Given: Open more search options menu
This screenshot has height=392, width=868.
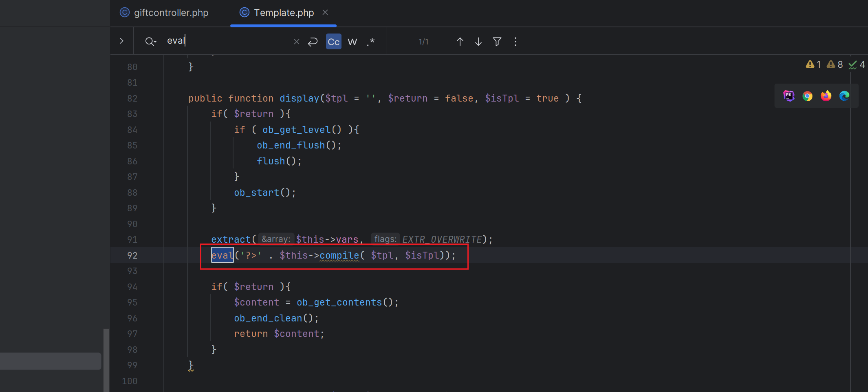Looking at the screenshot, I should point(516,42).
